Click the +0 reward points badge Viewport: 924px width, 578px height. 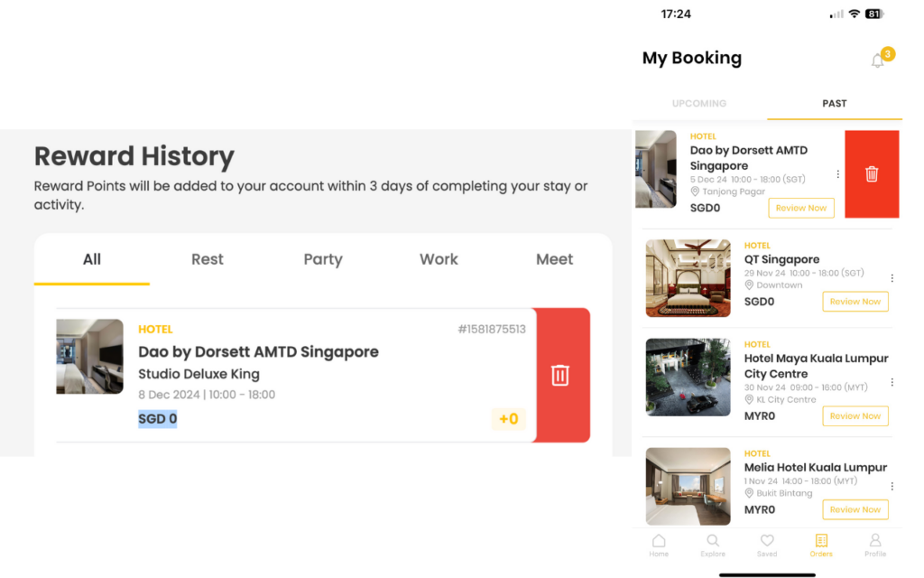509,419
